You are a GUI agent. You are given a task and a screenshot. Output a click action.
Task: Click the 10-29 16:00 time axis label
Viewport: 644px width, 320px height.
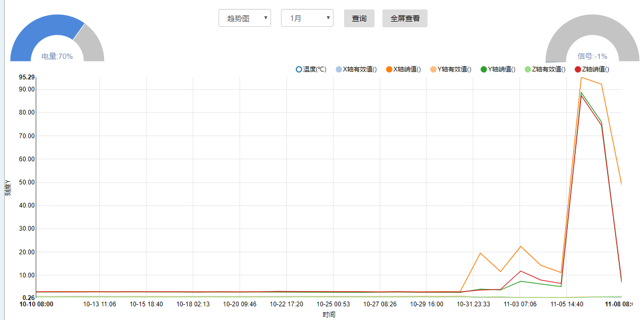(427, 304)
